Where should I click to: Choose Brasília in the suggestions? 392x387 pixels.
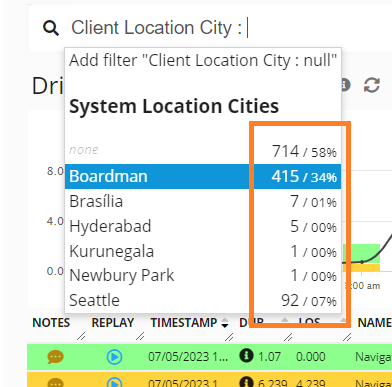tap(203, 201)
